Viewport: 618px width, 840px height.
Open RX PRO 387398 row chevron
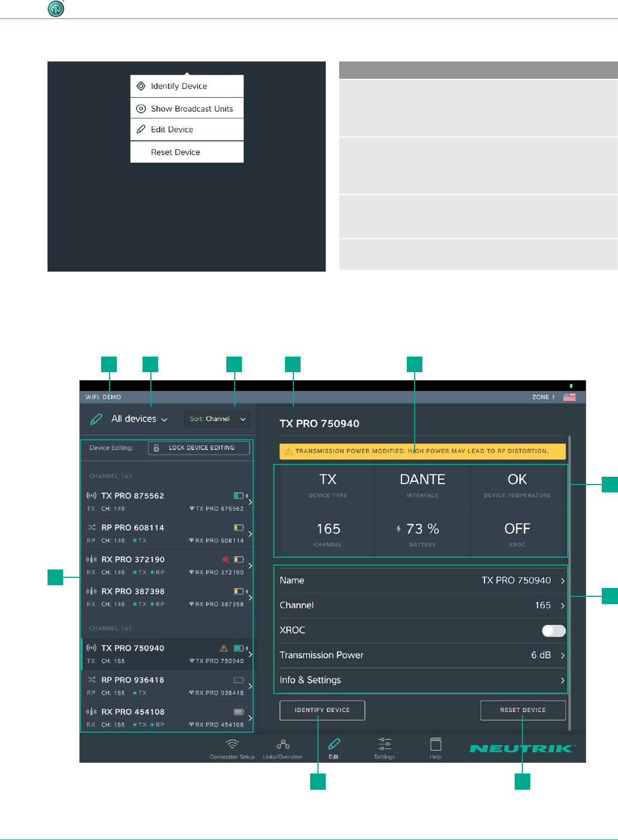tap(250, 597)
